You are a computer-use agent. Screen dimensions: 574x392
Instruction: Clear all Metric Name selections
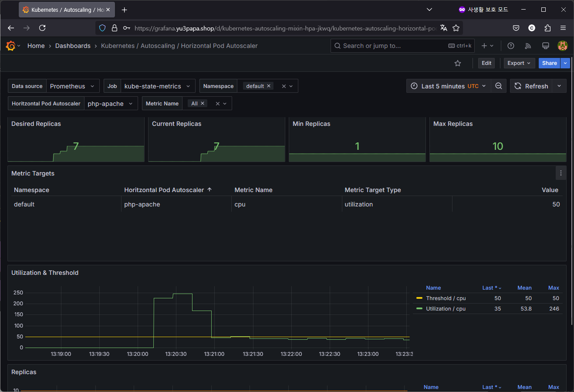(218, 104)
